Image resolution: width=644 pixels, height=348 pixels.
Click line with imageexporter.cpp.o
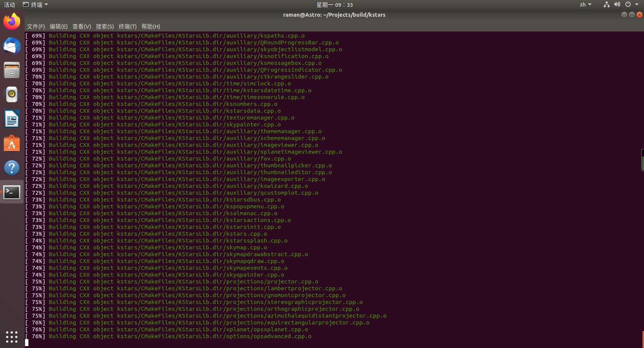[175, 179]
